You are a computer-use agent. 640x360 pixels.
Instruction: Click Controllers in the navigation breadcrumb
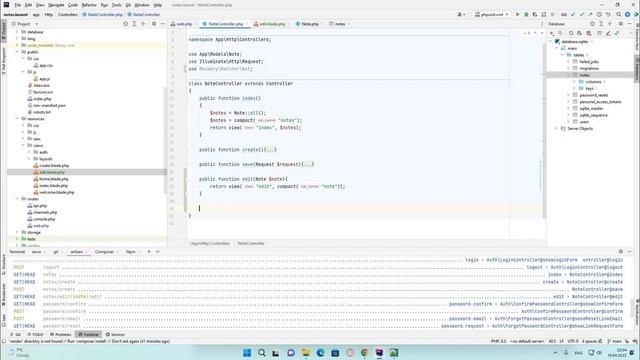click(68, 14)
